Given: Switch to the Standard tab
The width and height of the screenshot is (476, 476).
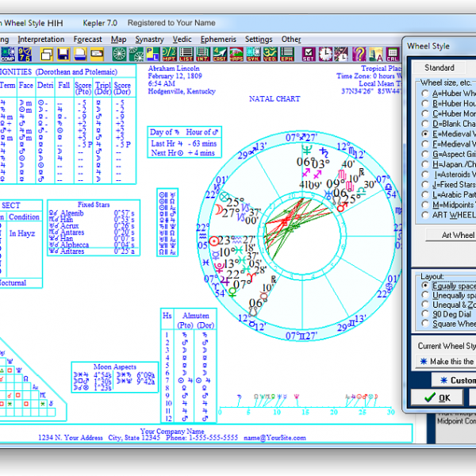Looking at the screenshot, I should pyautogui.click(x=439, y=67).
